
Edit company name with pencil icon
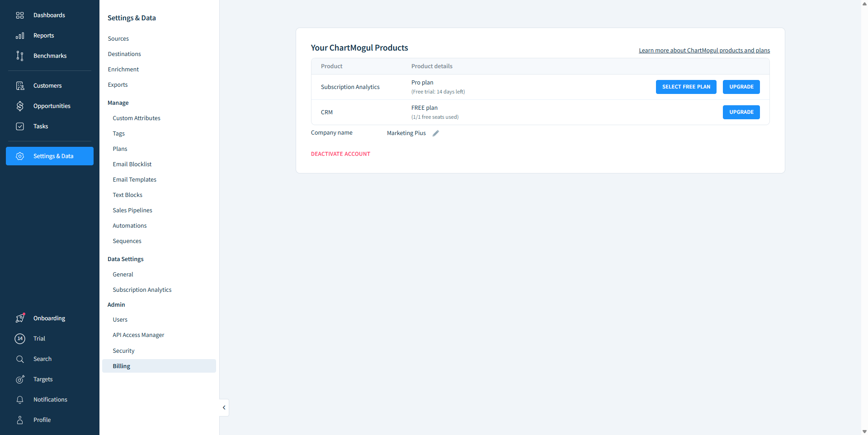pos(436,133)
